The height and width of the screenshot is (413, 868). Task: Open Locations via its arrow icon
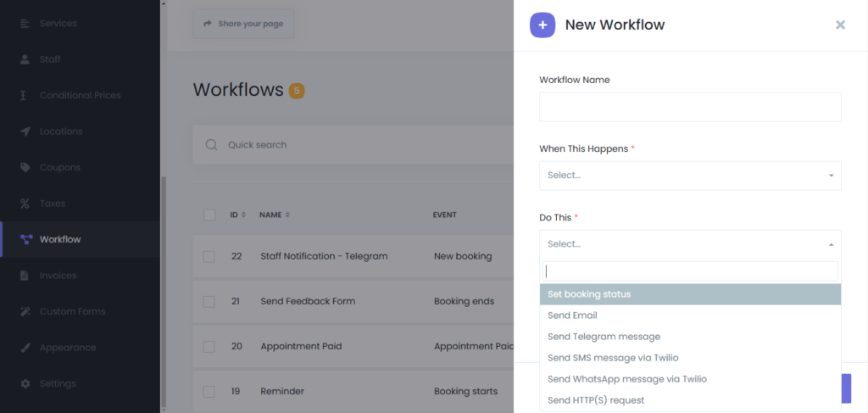[x=25, y=131]
